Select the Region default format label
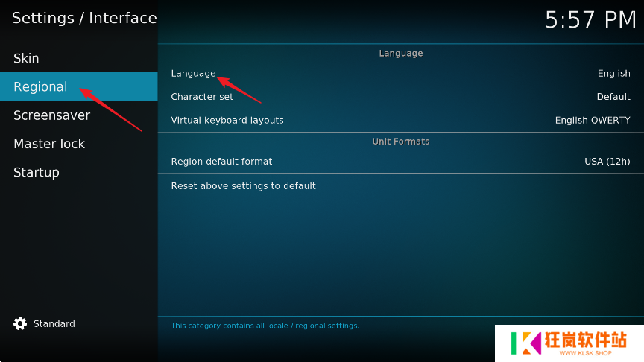This screenshot has width=644, height=362. [221, 162]
